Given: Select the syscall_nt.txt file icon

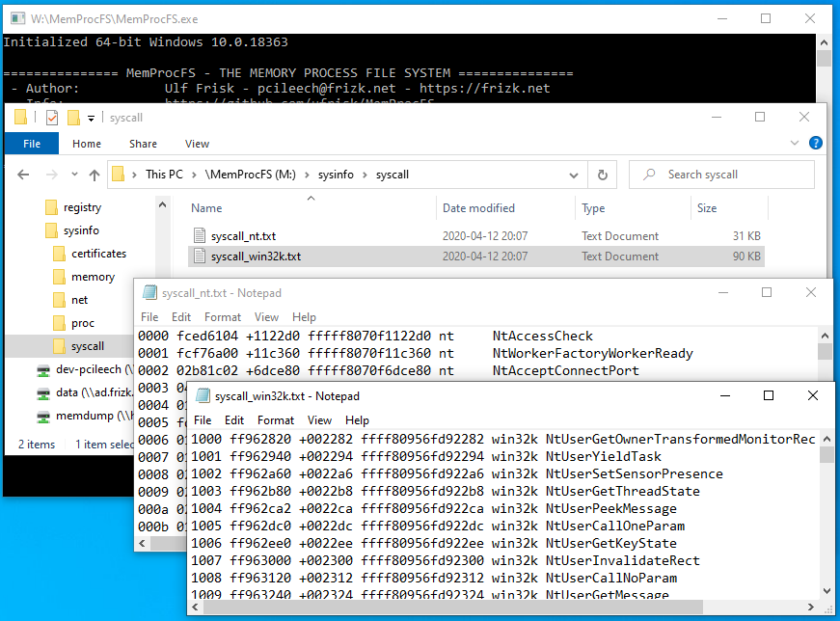Looking at the screenshot, I should pos(200,236).
